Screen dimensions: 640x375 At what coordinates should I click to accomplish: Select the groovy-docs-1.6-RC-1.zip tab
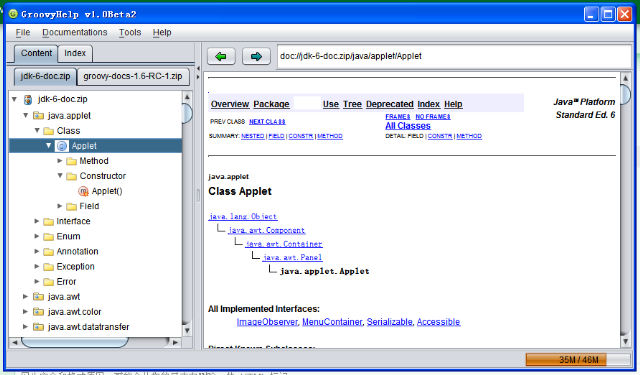pyautogui.click(x=133, y=76)
